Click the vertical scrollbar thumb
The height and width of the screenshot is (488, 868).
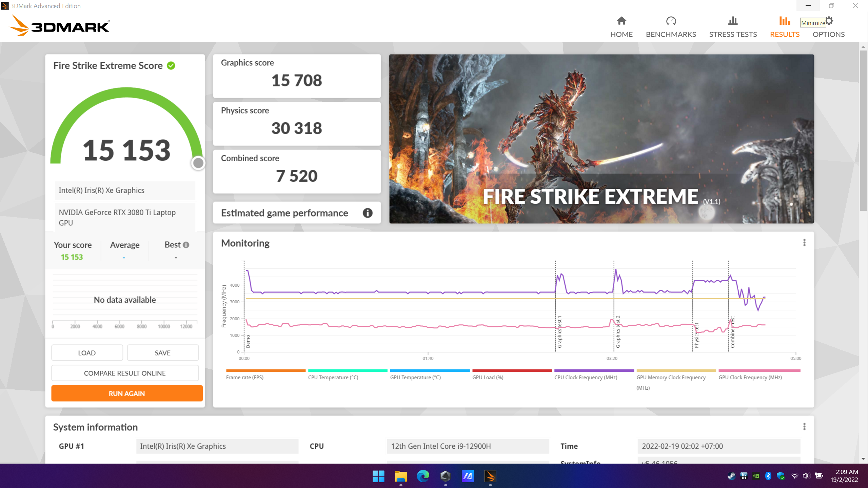pyautogui.click(x=863, y=130)
